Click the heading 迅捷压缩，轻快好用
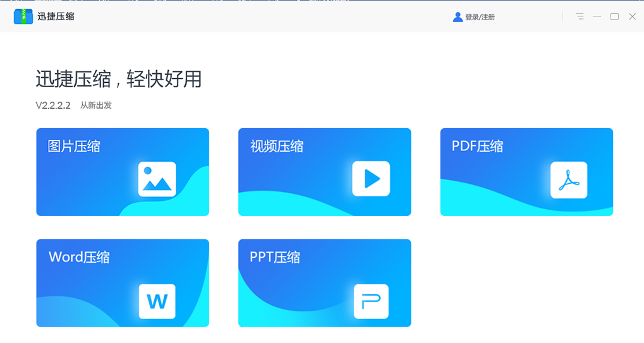This screenshot has height=343, width=644. click(119, 79)
